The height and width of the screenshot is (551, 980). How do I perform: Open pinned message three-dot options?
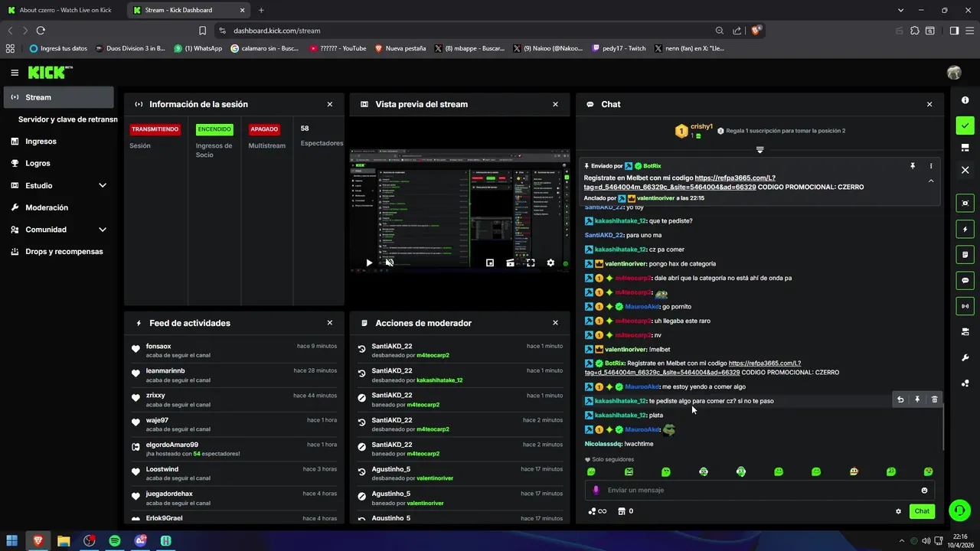tap(931, 166)
